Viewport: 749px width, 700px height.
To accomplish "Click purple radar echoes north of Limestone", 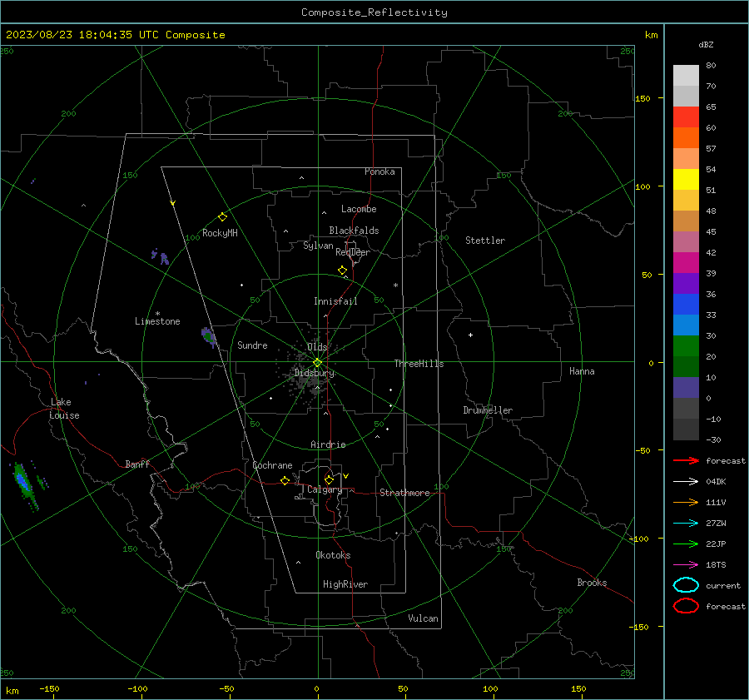I will (x=161, y=256).
